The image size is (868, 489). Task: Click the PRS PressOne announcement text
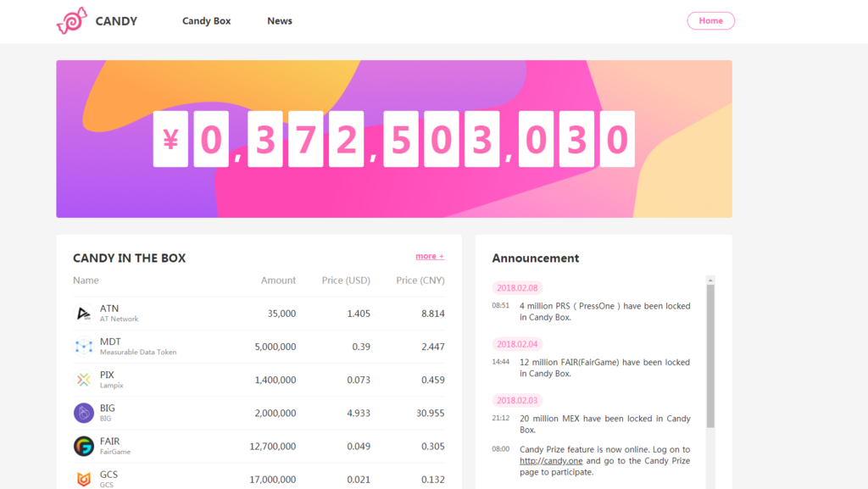[x=604, y=311]
